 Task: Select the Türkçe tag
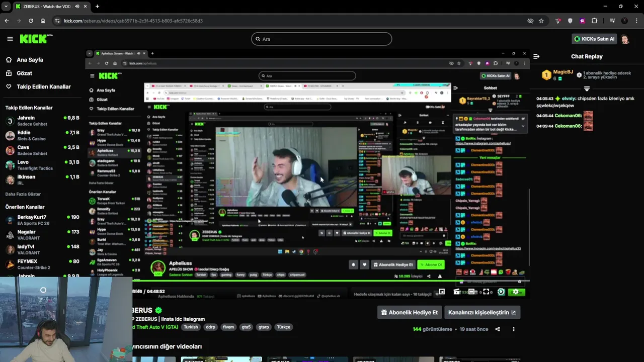[x=284, y=327]
